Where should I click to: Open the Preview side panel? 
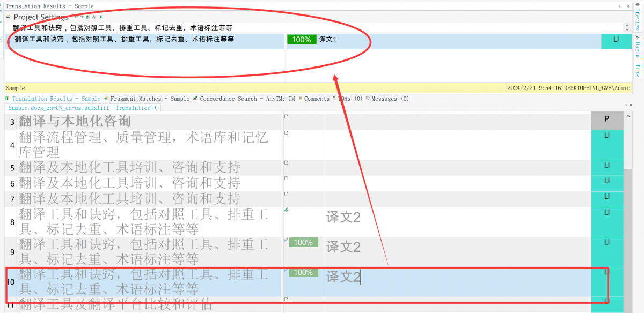coord(638,16)
